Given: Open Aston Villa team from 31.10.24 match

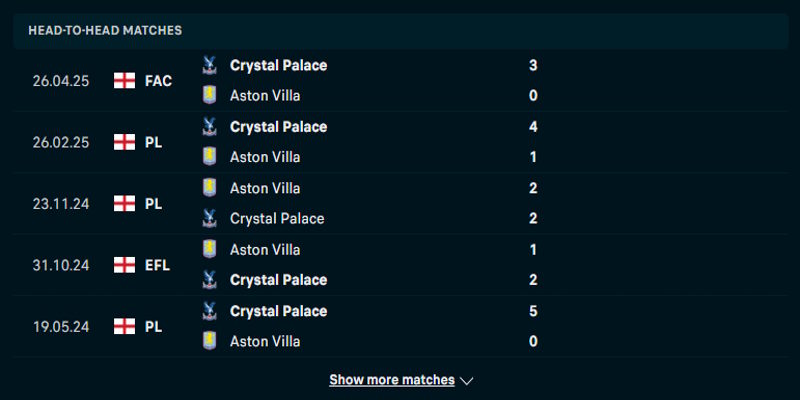Looking at the screenshot, I should click(x=265, y=249).
